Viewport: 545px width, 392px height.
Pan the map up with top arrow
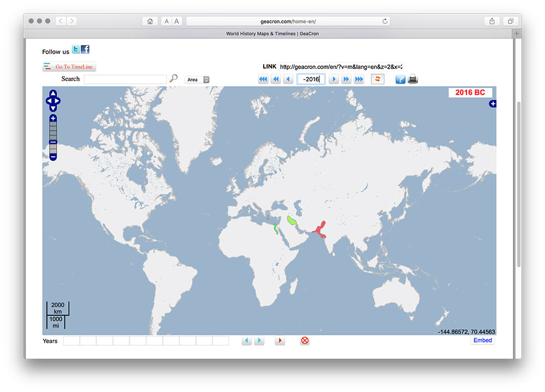53,94
